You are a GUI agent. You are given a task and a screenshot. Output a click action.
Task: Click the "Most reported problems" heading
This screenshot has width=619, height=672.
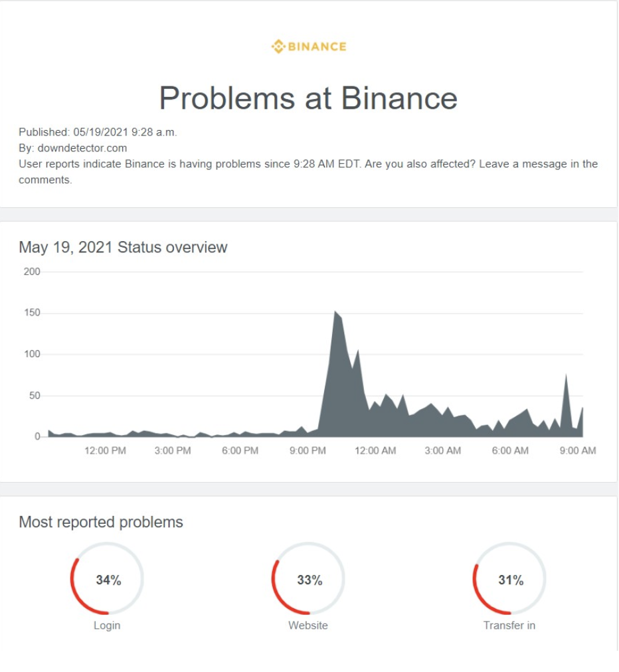pyautogui.click(x=101, y=523)
